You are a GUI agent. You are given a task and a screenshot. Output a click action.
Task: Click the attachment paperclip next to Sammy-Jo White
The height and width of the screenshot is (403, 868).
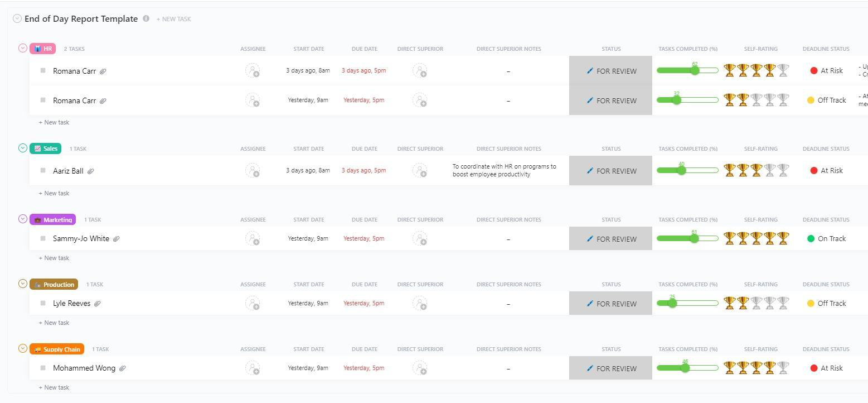coord(117,239)
